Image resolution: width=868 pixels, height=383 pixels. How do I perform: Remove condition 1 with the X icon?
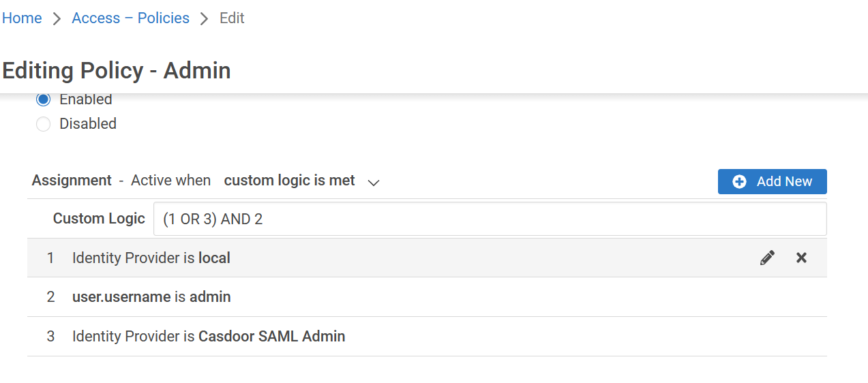pyautogui.click(x=801, y=258)
